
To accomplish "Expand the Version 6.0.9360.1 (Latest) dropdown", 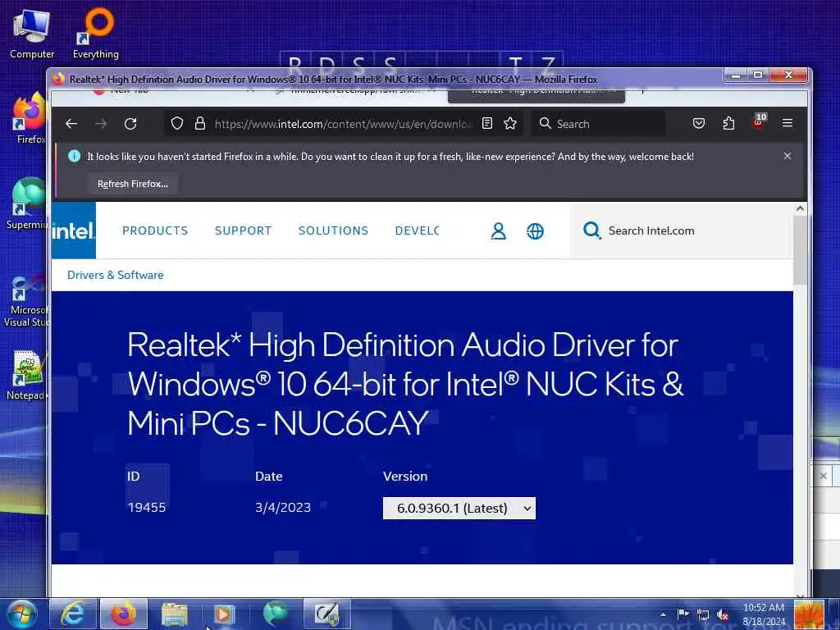I will coord(459,508).
